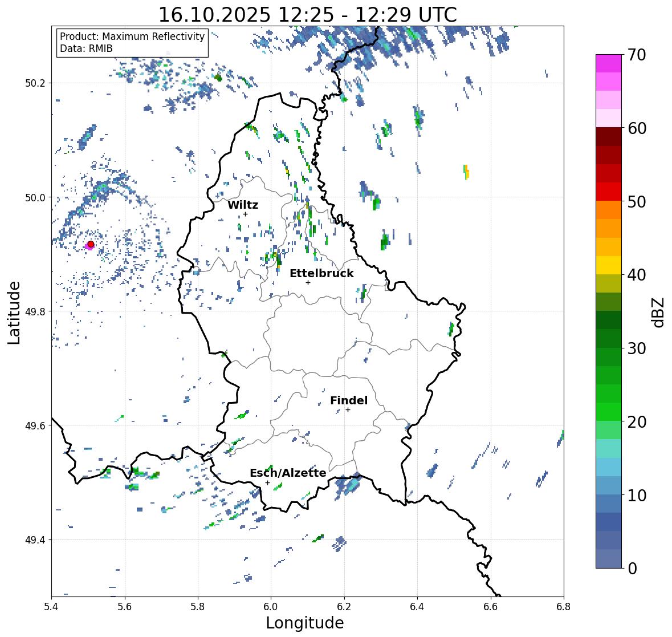The width and height of the screenshot is (672, 637).
Task: Click the Esch/Alzette city label
Action: click(x=288, y=473)
